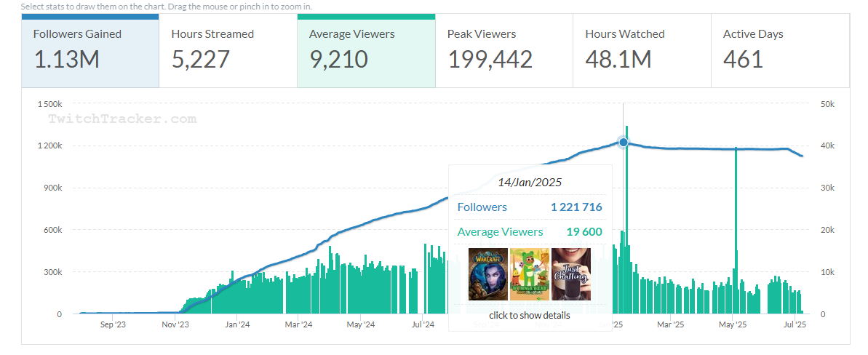Click the 40k right axis label
The height and width of the screenshot is (355, 868).
tap(827, 145)
